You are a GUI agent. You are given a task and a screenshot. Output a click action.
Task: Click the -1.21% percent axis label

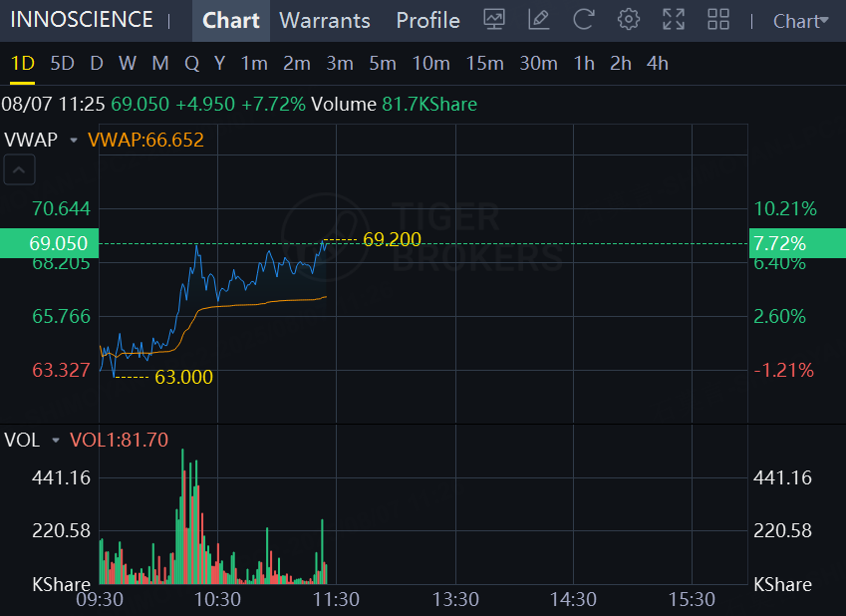(783, 371)
